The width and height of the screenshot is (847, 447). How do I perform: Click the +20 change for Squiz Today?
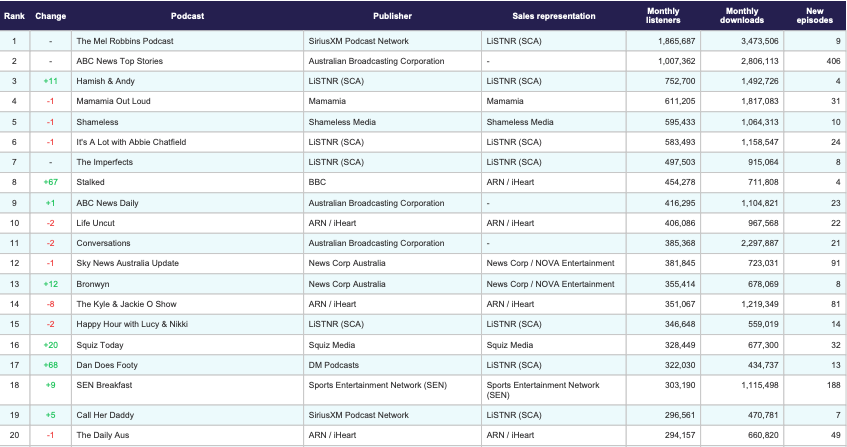point(51,345)
